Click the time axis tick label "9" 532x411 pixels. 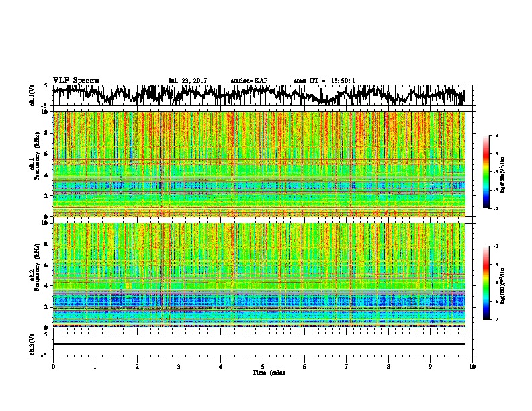(430, 367)
